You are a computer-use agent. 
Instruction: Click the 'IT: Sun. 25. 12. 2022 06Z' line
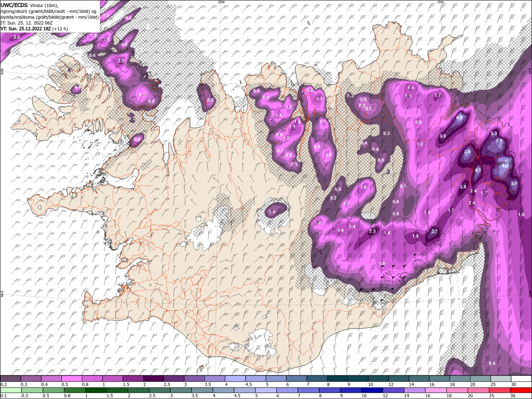point(26,23)
